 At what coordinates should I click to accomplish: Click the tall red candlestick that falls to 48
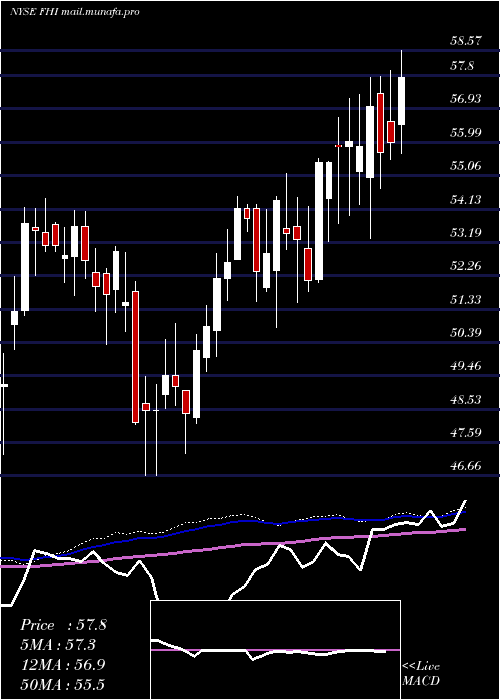point(135,357)
